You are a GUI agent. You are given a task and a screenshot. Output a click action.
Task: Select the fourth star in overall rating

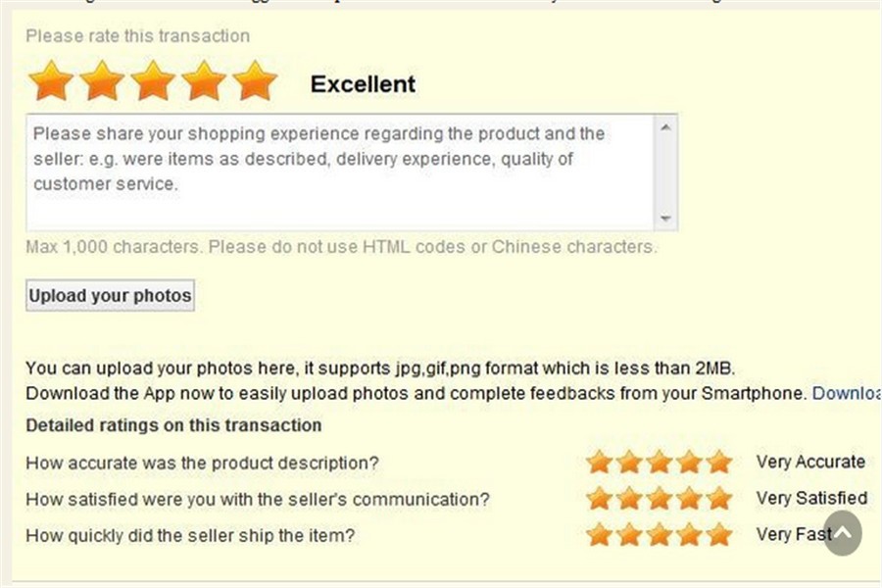204,81
